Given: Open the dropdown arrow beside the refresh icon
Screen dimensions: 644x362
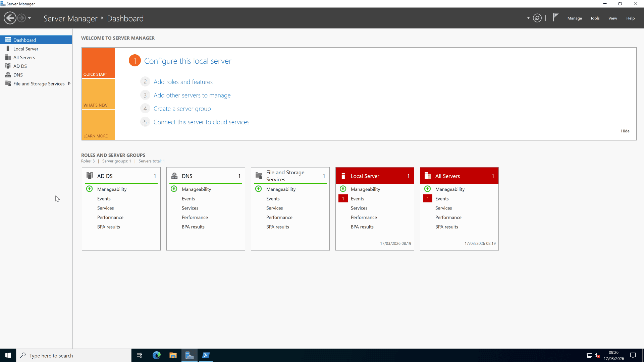Looking at the screenshot, I should click(x=528, y=18).
